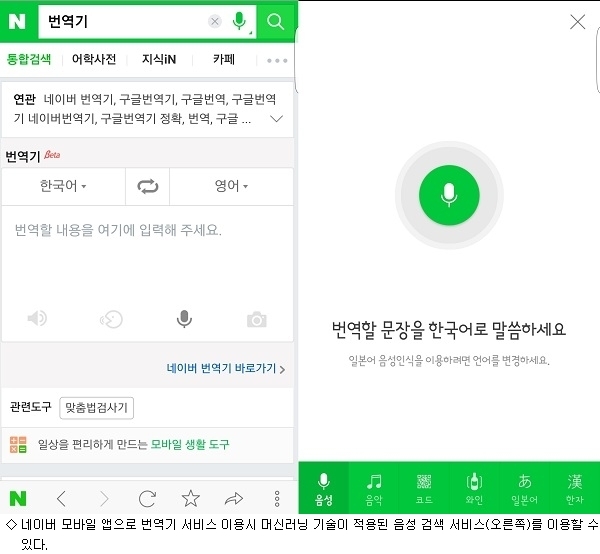This screenshot has height=554, width=600.
Task: Open the 지식iN tab
Action: [159, 59]
